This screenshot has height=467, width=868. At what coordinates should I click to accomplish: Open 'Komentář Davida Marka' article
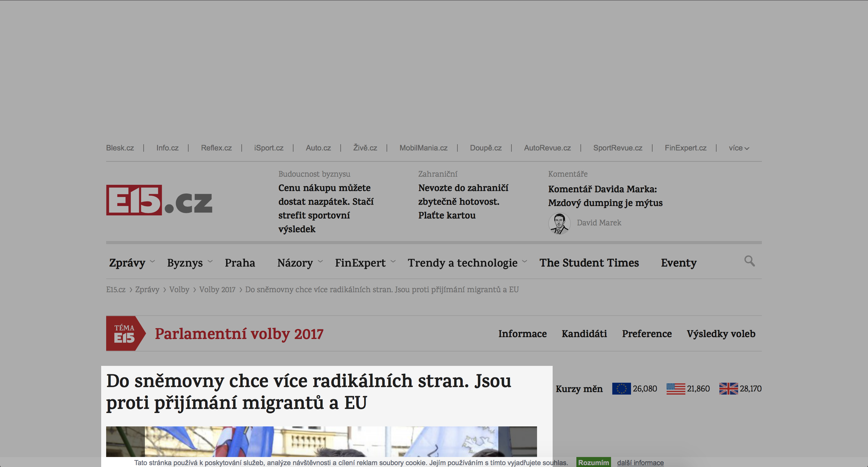click(x=605, y=196)
